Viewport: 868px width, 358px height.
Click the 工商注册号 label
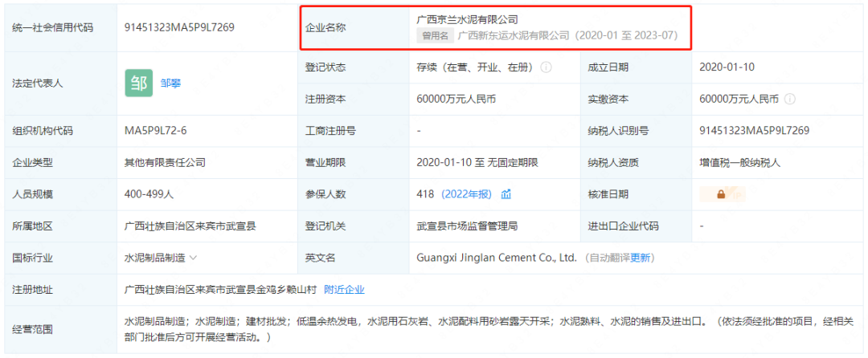(x=330, y=131)
